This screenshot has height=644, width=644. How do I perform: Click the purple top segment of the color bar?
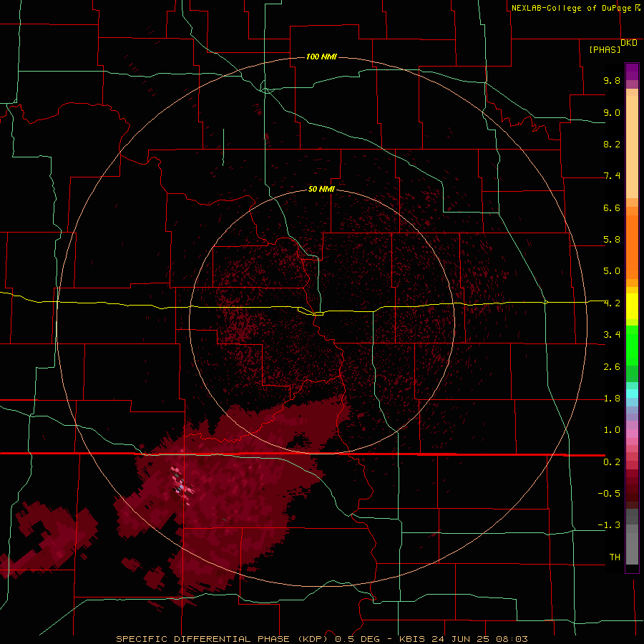tap(632, 72)
